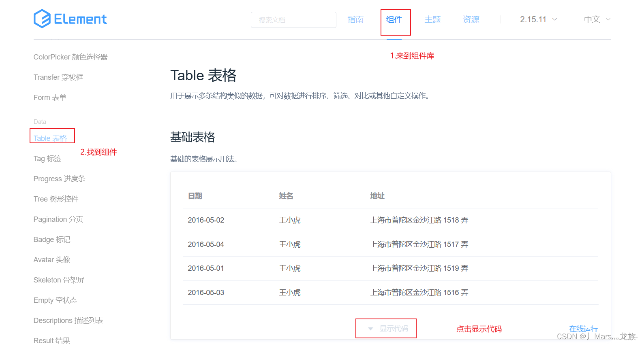Open Result 结果 in sidebar
Screen dimensions: 644x344
(52, 340)
